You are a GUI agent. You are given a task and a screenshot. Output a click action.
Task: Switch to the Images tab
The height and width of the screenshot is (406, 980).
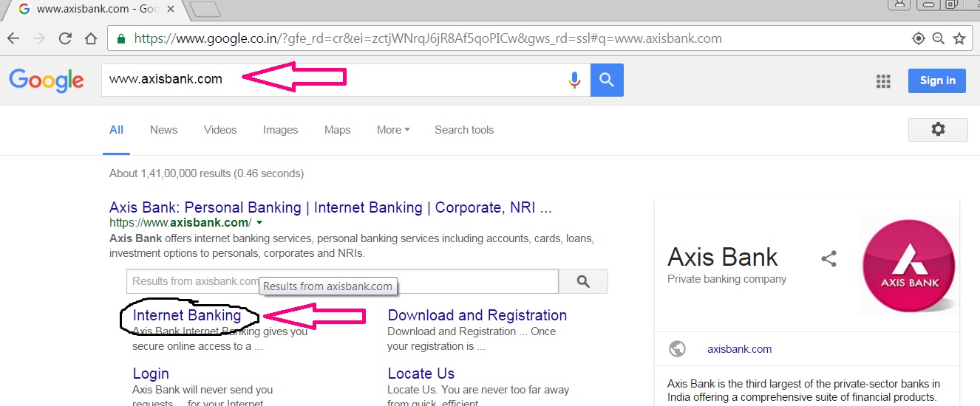point(281,130)
